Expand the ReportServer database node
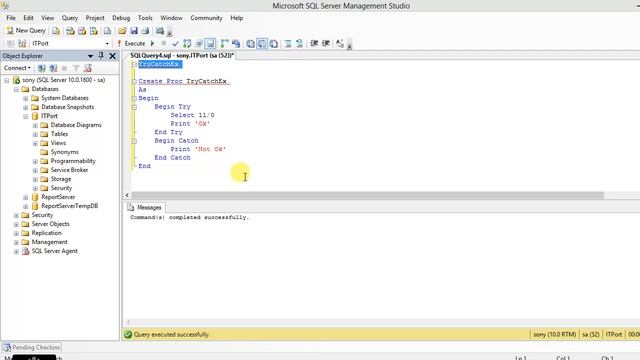Viewport: 640px width, 360px height. click(25, 197)
